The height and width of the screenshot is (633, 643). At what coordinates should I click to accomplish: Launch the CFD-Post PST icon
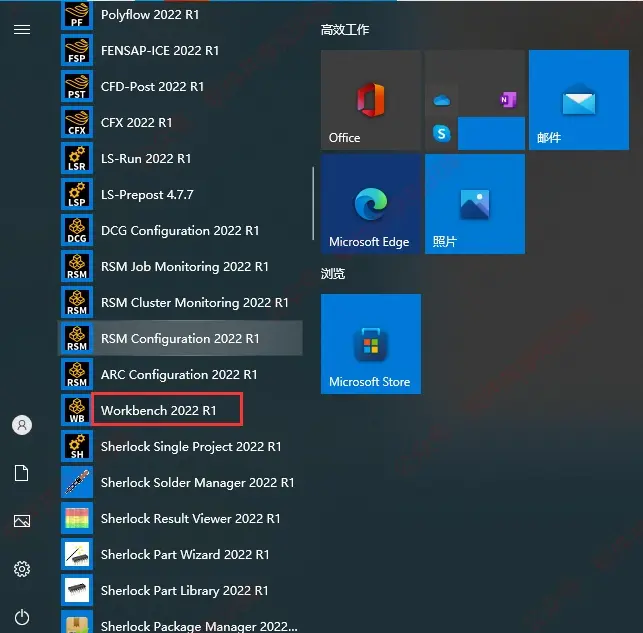pyautogui.click(x=77, y=87)
